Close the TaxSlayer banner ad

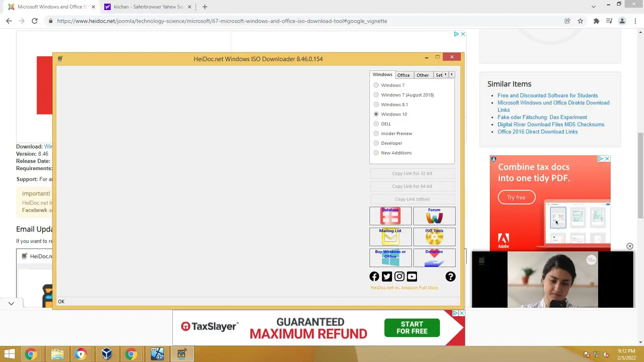pyautogui.click(x=462, y=313)
